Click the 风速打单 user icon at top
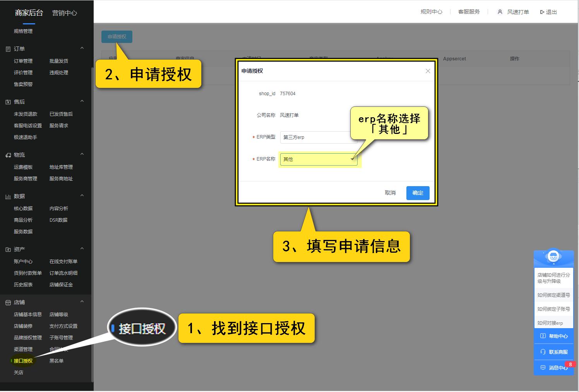 (500, 12)
